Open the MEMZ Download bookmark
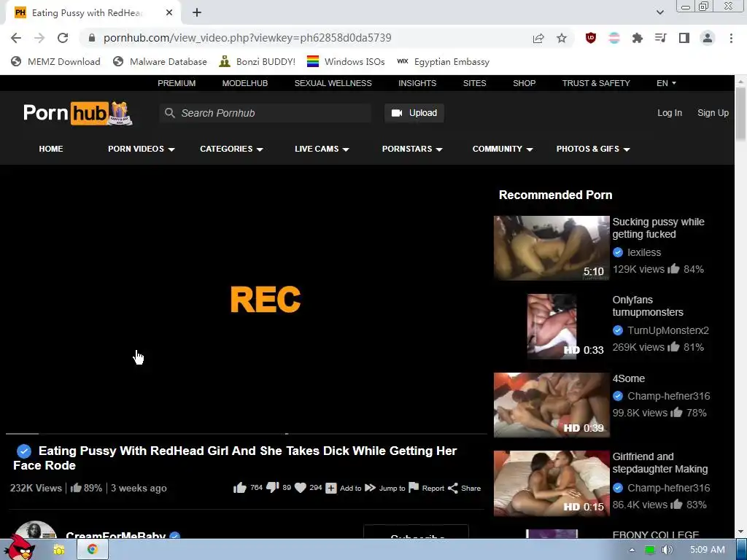 coord(55,61)
